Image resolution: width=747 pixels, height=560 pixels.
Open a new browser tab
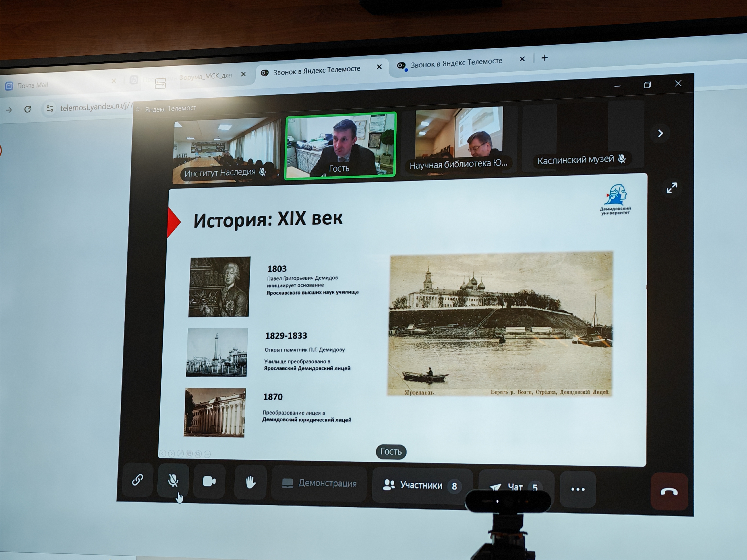point(544,58)
